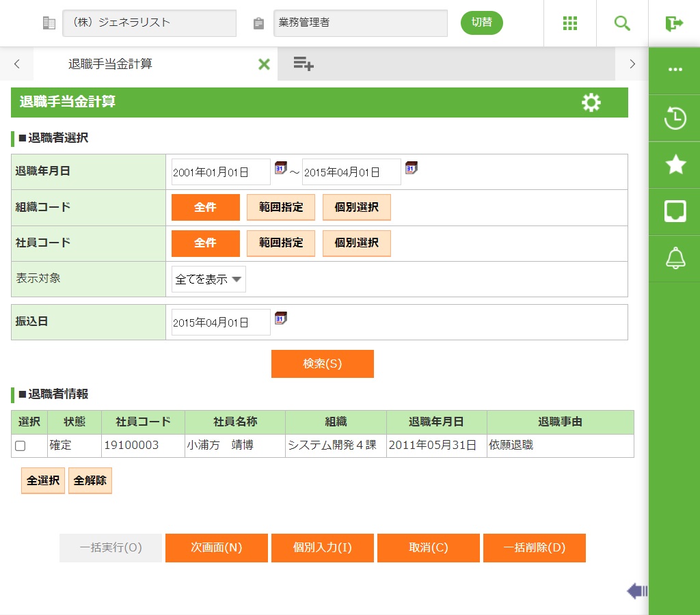
Task: Open favorites star icon in sidebar
Action: [x=675, y=165]
